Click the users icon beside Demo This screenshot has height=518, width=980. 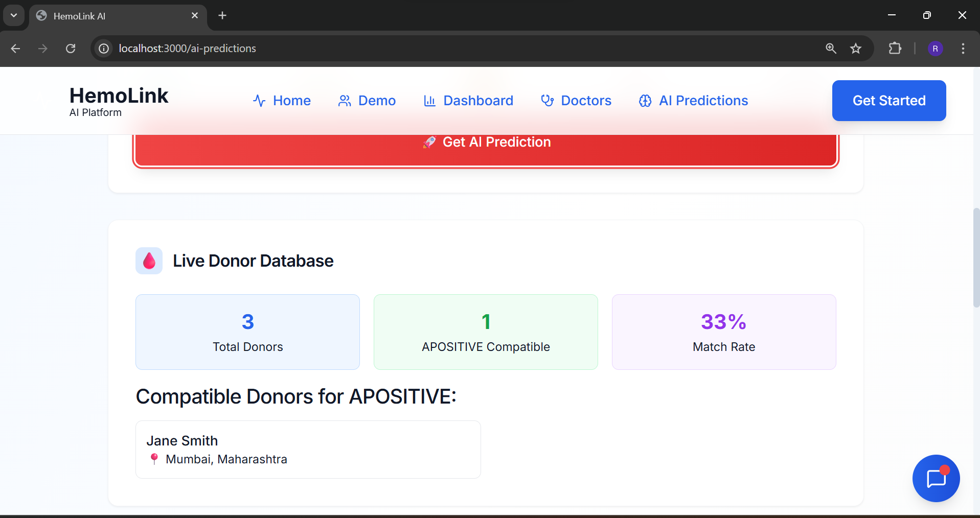point(345,101)
